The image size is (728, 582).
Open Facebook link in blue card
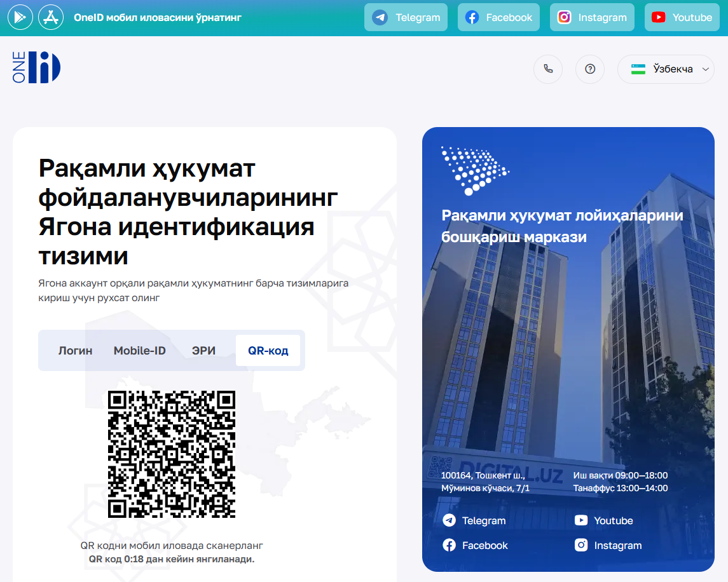point(475,545)
